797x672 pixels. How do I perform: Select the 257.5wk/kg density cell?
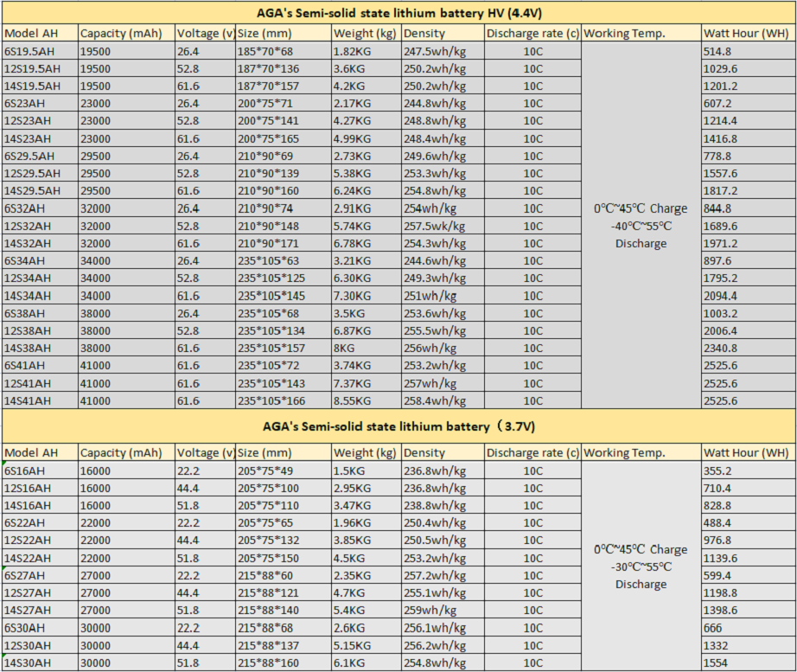coord(443,226)
